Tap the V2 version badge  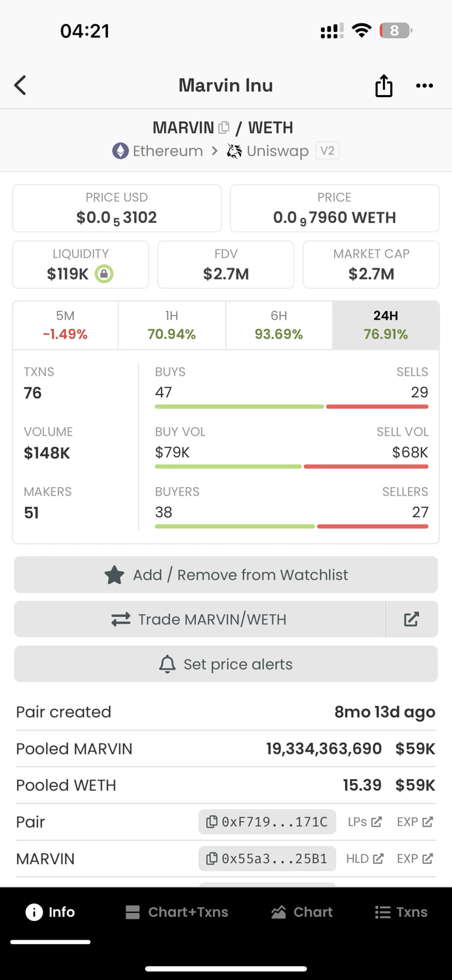328,151
